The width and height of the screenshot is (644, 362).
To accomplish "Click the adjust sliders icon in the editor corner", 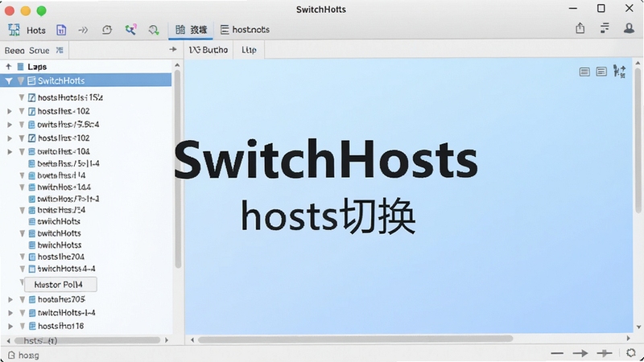I will (x=619, y=72).
